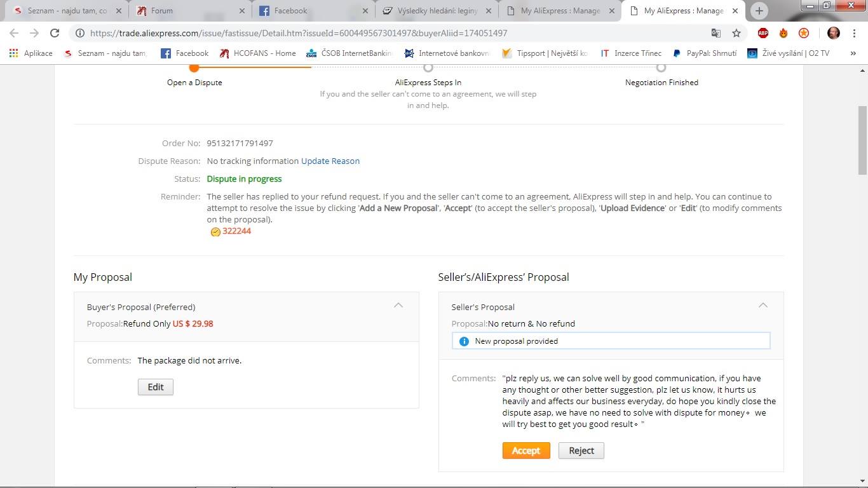Click the browser back arrow
The height and width of the screenshot is (488, 868).
tap(14, 33)
